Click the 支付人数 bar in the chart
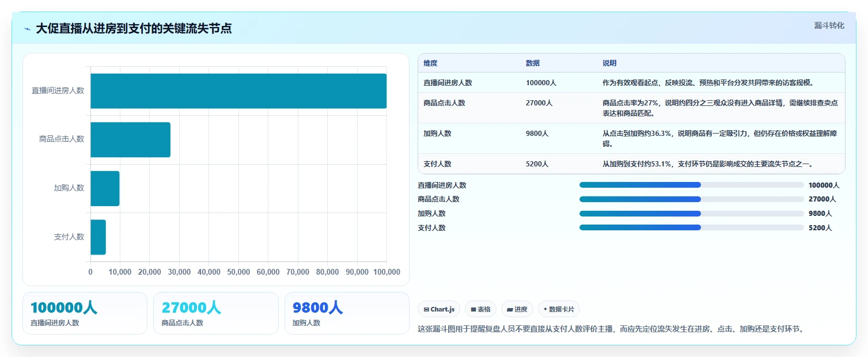 [98, 237]
